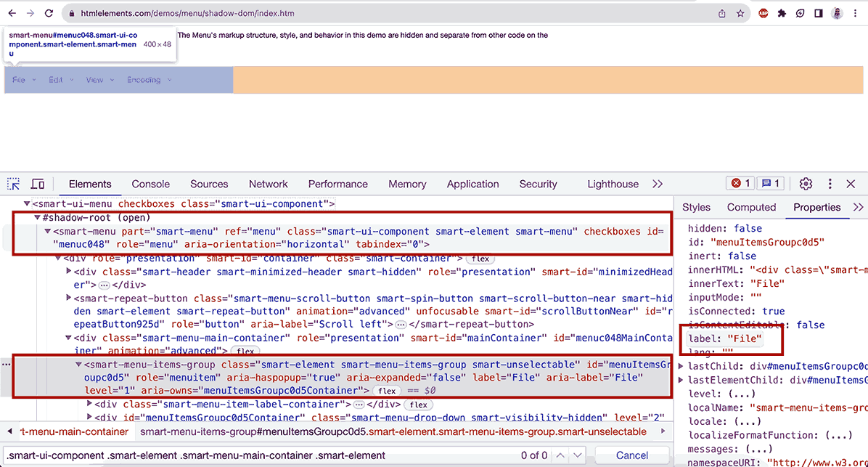This screenshot has width=868, height=467.
Task: Open the Chrome profile avatar
Action: (836, 12)
